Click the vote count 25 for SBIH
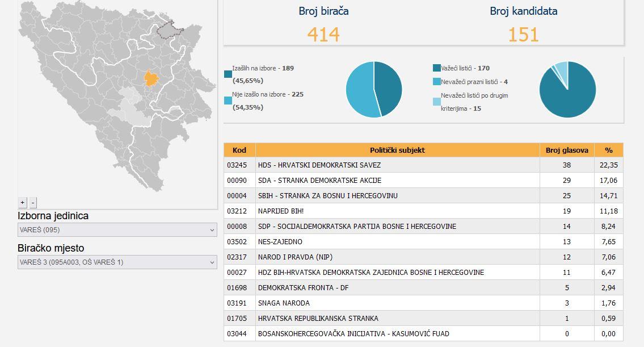This screenshot has height=347, width=644. pyautogui.click(x=567, y=196)
